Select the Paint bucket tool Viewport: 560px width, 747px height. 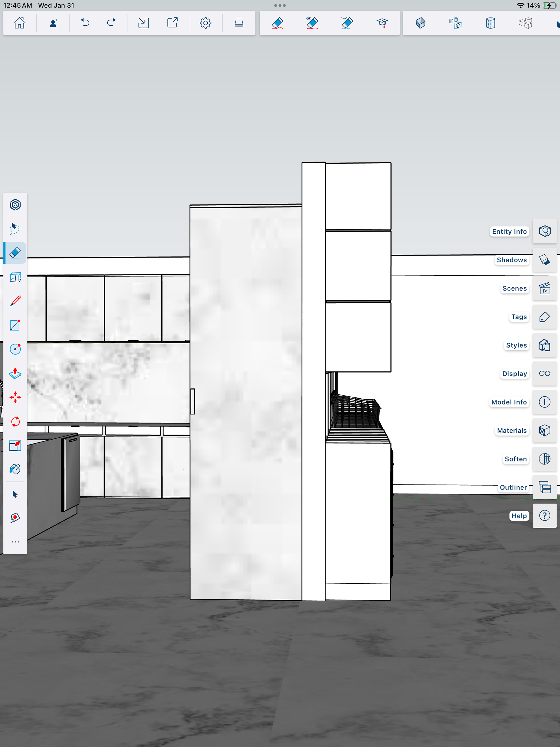pyautogui.click(x=15, y=469)
